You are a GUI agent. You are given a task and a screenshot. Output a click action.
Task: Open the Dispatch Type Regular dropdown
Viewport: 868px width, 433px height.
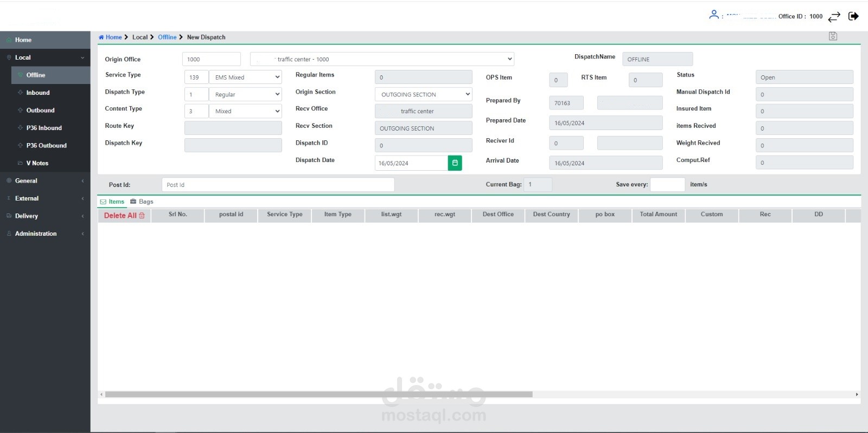tap(245, 94)
